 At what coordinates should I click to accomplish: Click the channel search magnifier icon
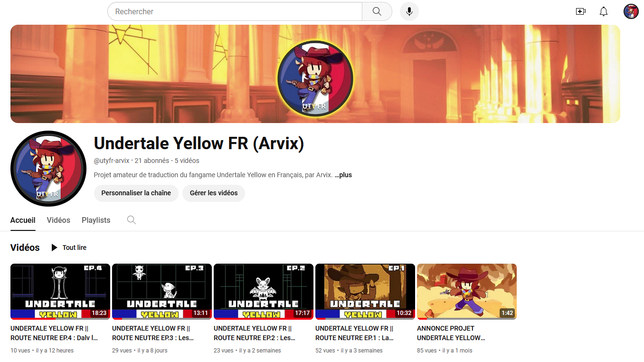tap(132, 220)
